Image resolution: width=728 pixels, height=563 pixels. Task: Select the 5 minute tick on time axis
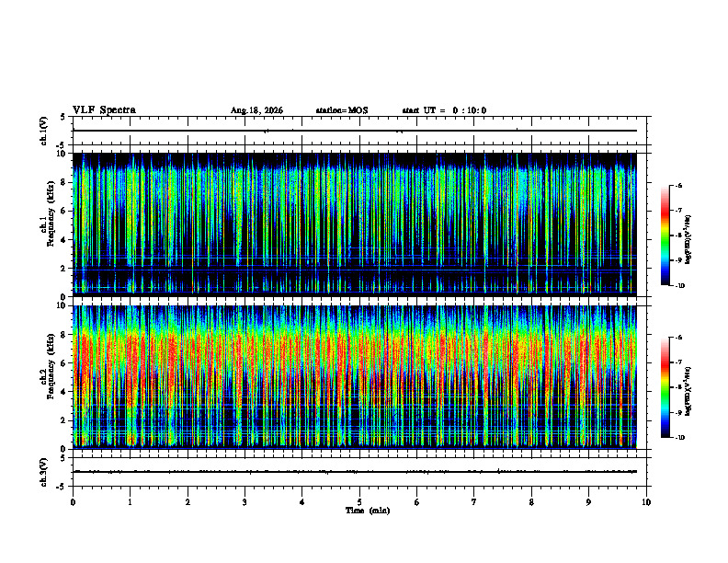[359, 502]
